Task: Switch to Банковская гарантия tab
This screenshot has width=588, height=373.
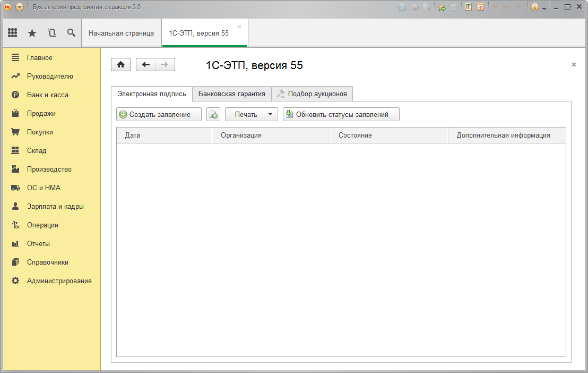Action: (232, 94)
